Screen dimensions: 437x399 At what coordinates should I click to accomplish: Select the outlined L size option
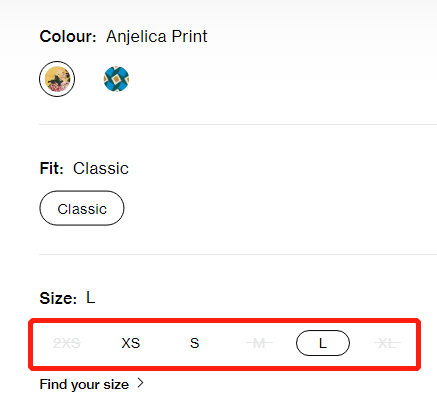[323, 343]
